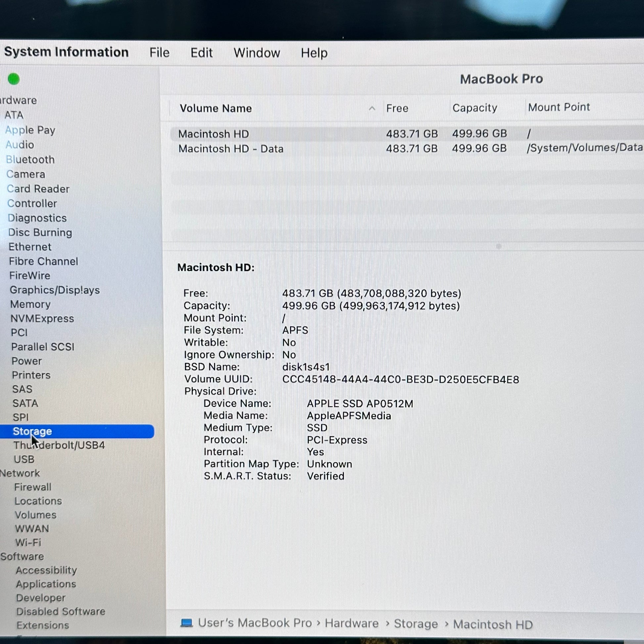Click Hardware in the path bar
644x644 pixels.
(352, 623)
